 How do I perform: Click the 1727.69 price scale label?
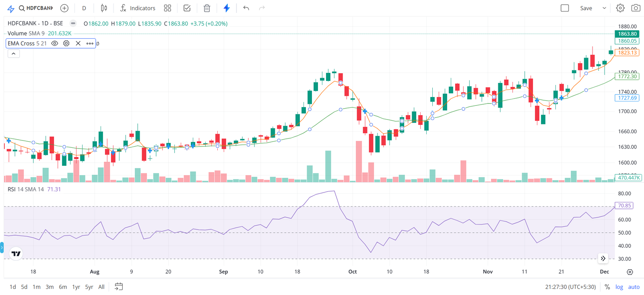coord(627,98)
